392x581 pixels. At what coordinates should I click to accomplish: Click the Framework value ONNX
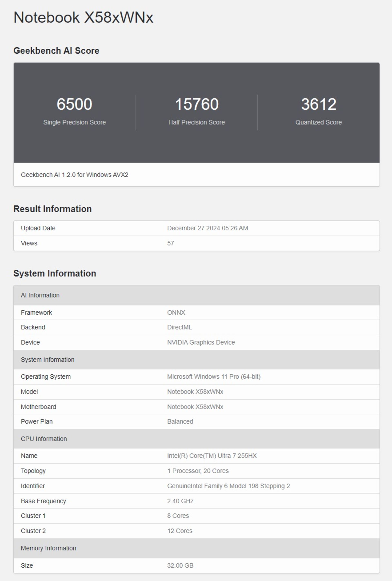click(176, 312)
